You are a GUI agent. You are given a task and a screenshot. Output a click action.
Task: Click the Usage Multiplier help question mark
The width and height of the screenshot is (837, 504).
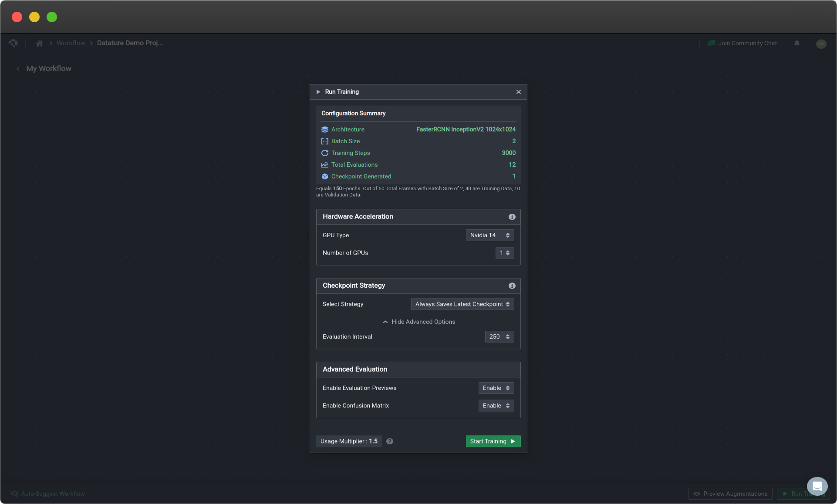[388, 441]
